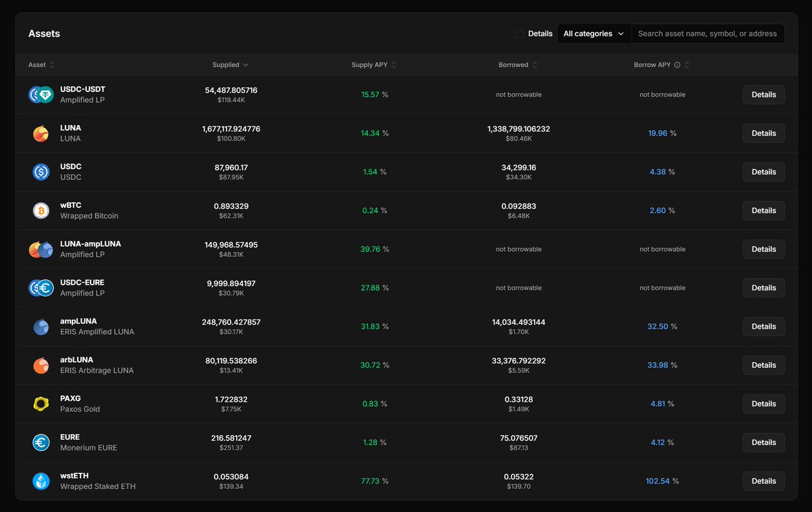Click the $62.31K wBTC value
Image resolution: width=812 pixels, height=512 pixels.
click(x=231, y=216)
